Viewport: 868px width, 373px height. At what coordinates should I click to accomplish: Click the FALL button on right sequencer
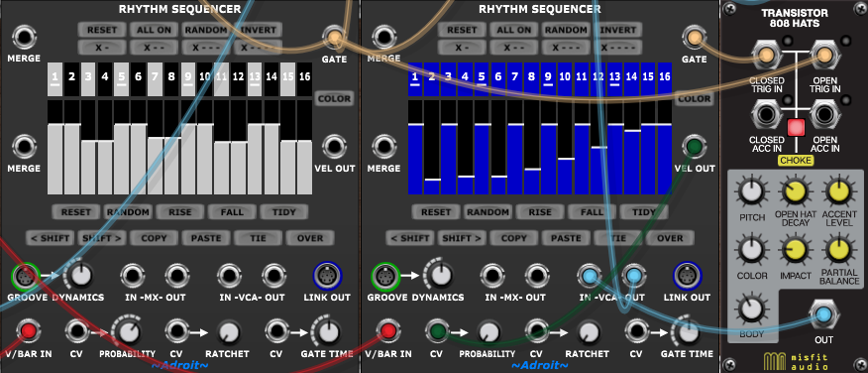(592, 211)
